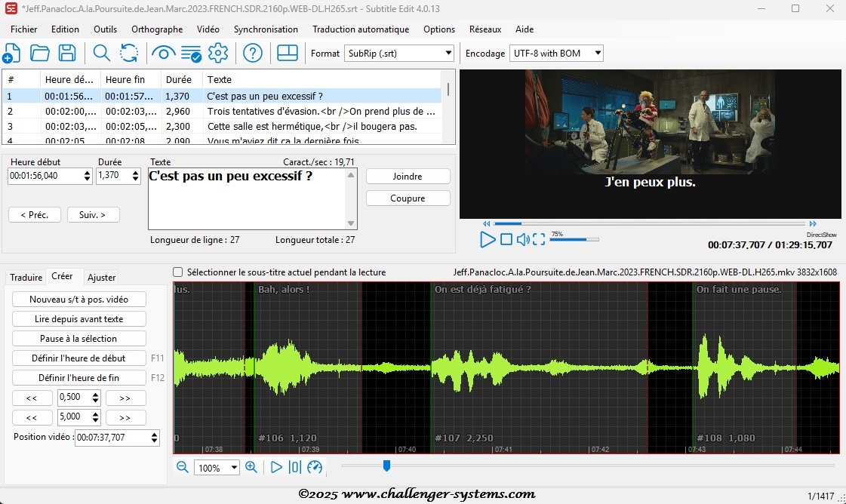Click the Help question mark icon
The image size is (846, 504).
pos(253,53)
